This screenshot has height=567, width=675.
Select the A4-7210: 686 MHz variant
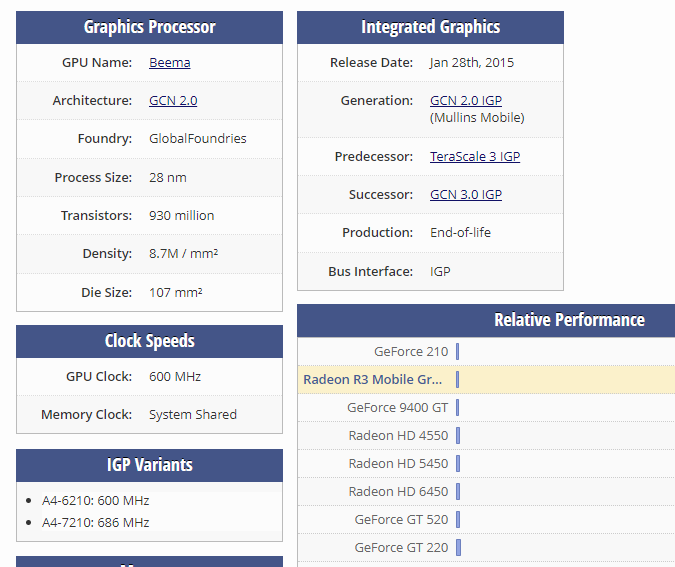coord(96,523)
